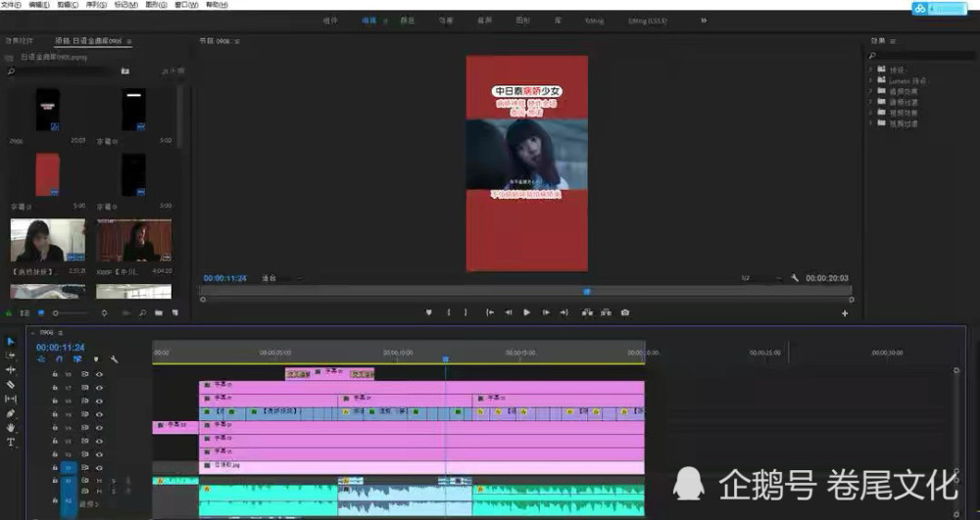This screenshot has height=520, width=980.
Task: Hide track V6 output eye
Action: click(x=99, y=402)
